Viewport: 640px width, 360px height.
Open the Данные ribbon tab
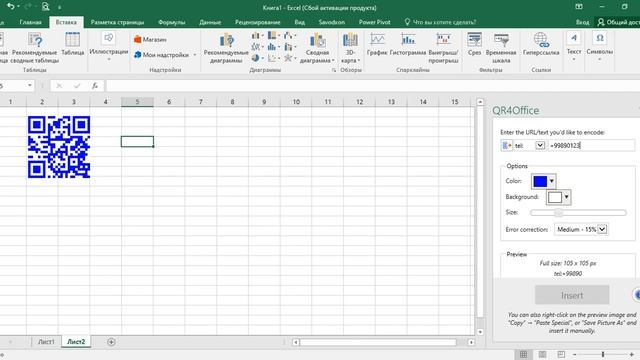coord(210,22)
